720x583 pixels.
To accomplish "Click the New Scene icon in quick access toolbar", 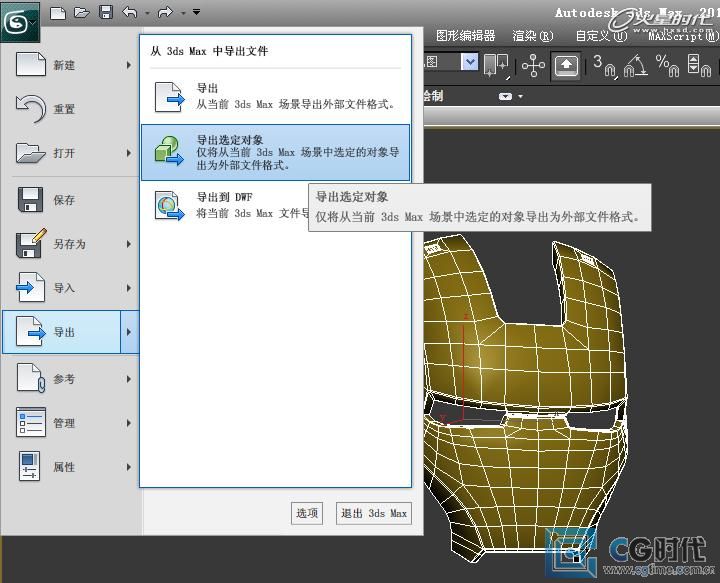I will [x=58, y=12].
